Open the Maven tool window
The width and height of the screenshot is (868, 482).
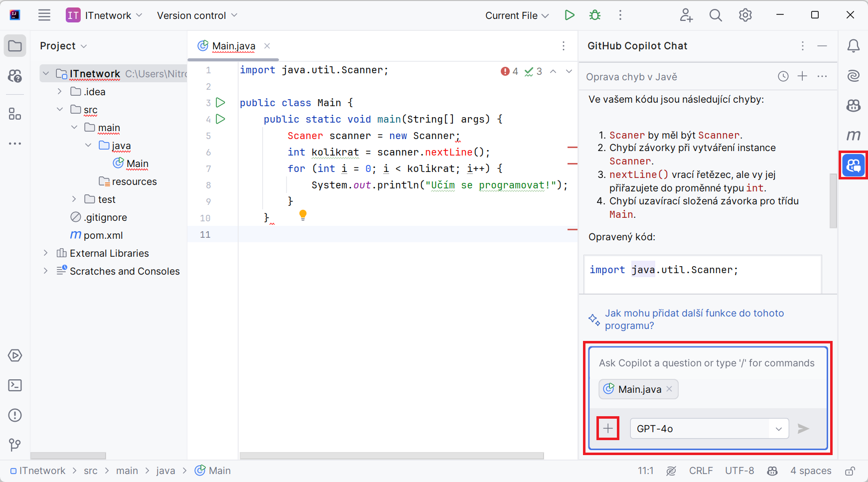853,136
